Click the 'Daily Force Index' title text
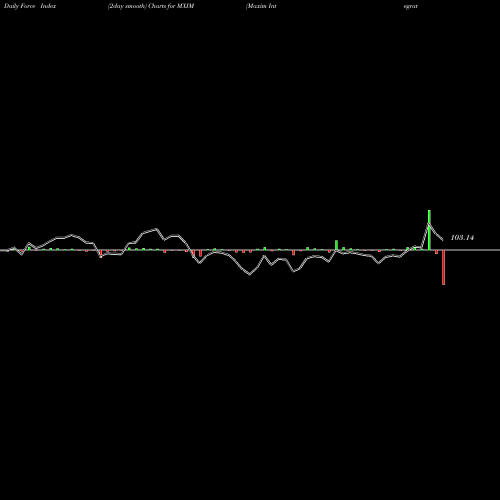The width and height of the screenshot is (500, 500). pyautogui.click(x=30, y=6)
